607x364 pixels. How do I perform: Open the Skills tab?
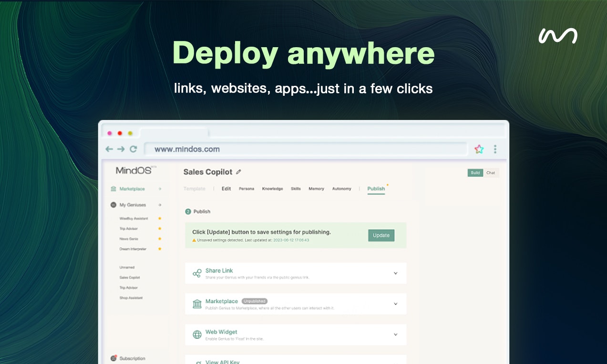pos(296,189)
